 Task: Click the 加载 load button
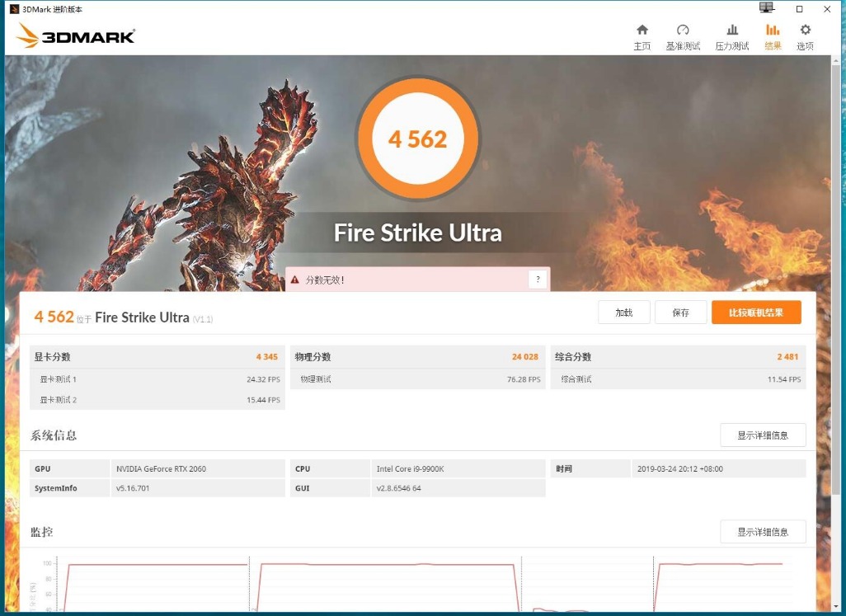click(x=623, y=313)
